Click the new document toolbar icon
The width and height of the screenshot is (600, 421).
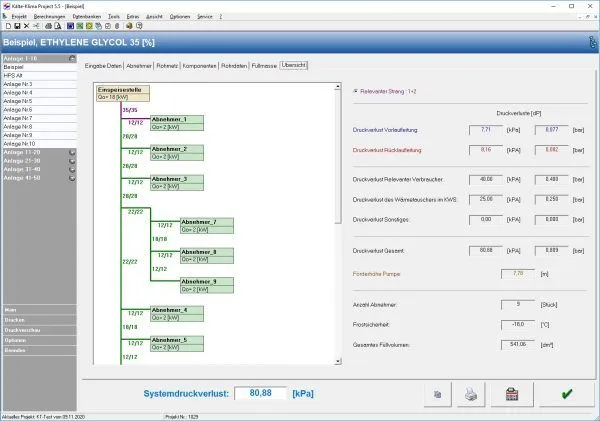coord(8,26)
